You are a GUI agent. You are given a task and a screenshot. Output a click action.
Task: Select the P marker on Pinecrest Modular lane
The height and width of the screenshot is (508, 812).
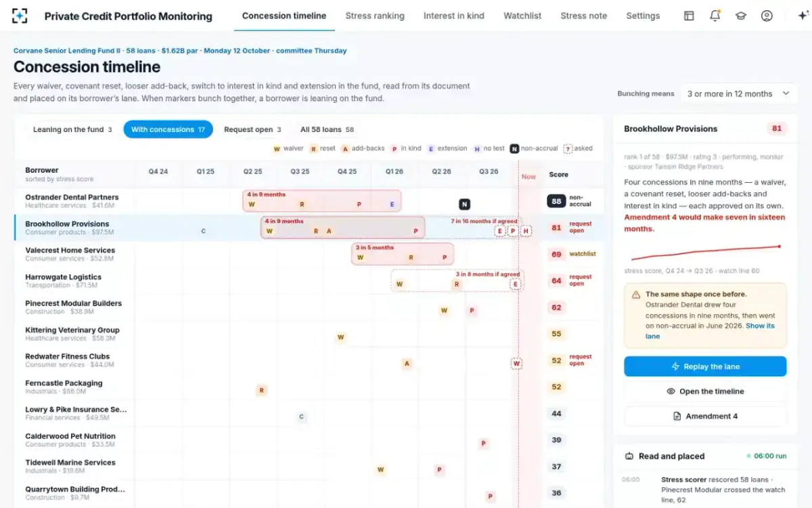point(472,310)
